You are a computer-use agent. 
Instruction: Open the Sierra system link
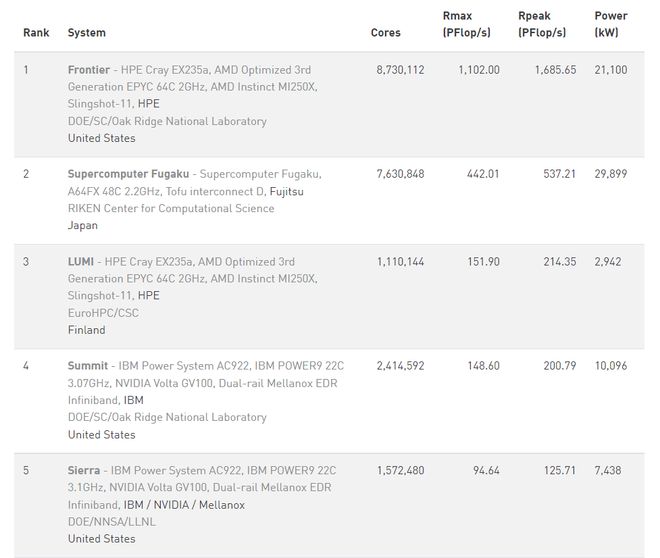pyautogui.click(x=84, y=470)
